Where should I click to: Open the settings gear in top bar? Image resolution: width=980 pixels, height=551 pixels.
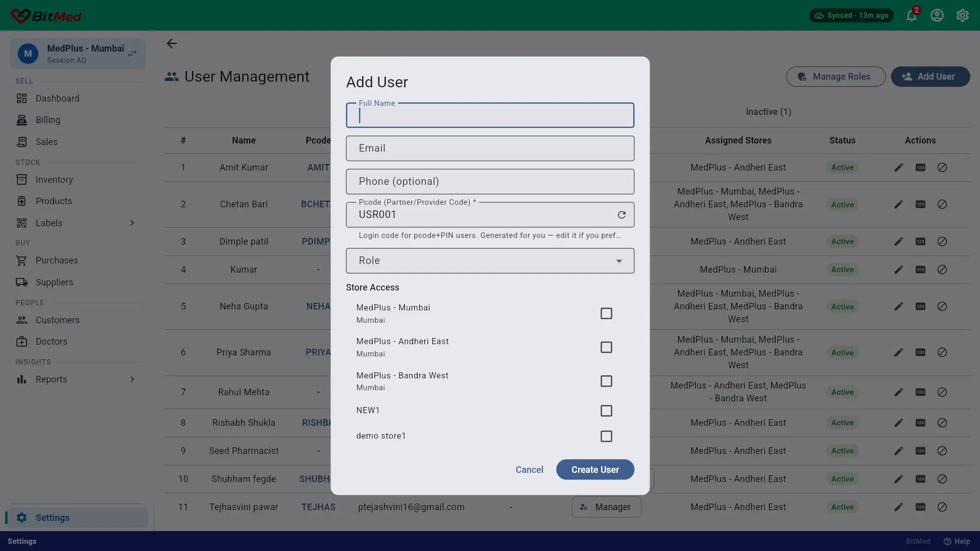point(963,15)
